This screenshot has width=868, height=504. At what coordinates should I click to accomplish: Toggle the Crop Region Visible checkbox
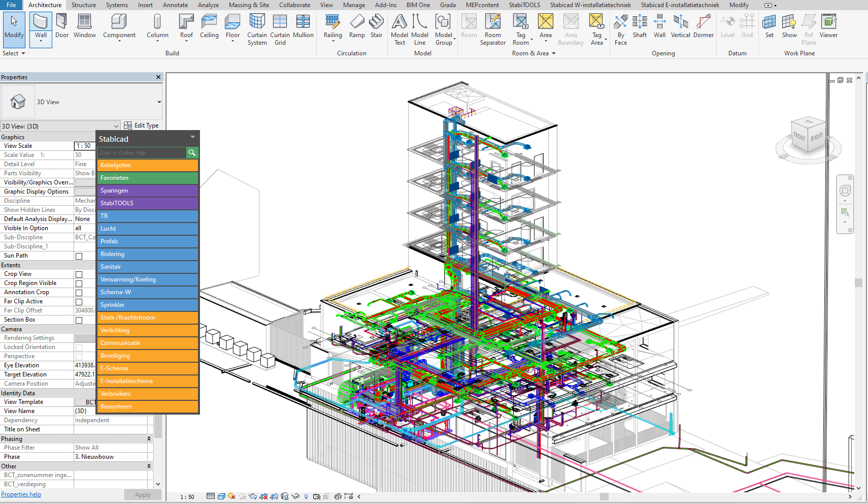pos(79,283)
